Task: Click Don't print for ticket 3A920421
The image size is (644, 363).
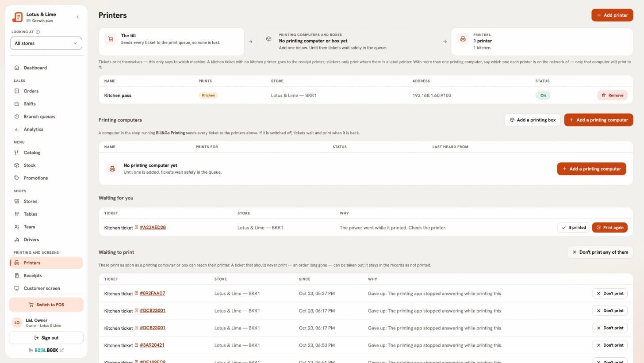Action: (x=609, y=345)
